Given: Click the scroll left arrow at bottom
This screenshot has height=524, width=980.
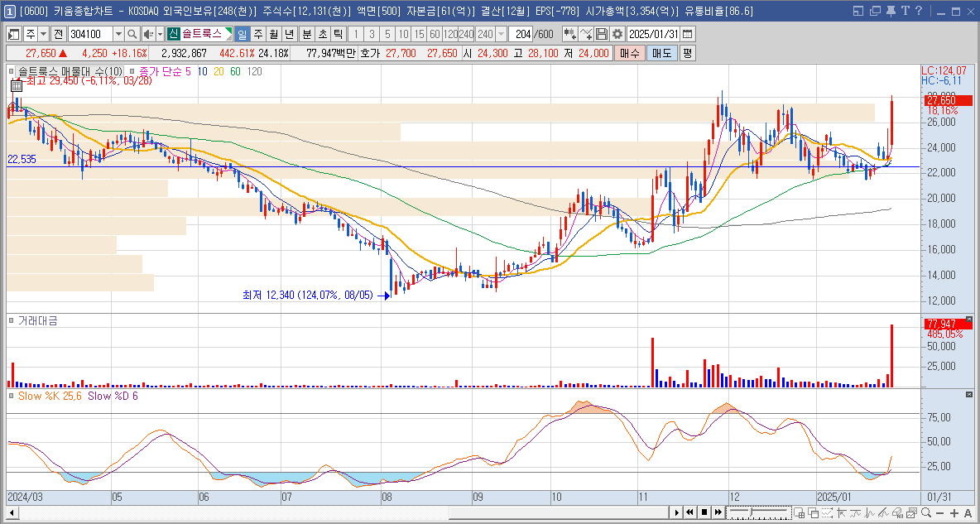Looking at the screenshot, I should (12, 512).
